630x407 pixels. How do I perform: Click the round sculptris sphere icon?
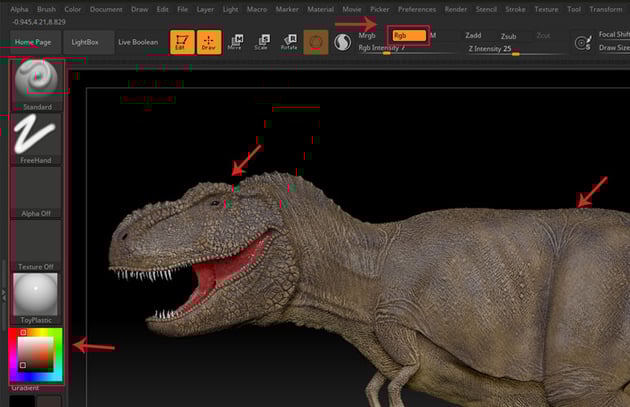[342, 42]
